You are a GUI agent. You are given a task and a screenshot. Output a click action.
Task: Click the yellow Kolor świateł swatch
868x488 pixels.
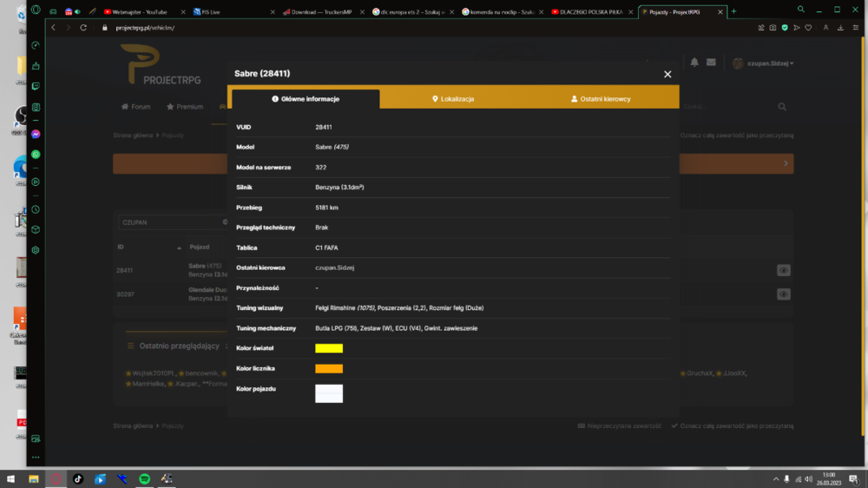point(329,348)
